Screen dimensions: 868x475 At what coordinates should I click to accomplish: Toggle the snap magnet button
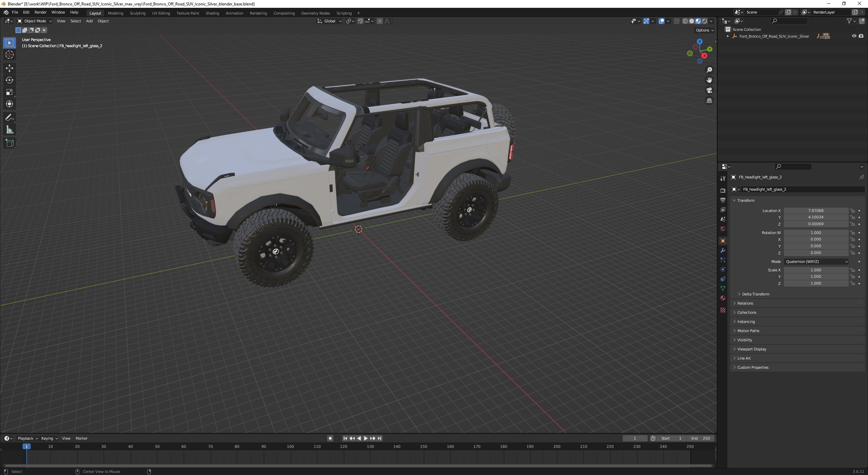click(360, 21)
